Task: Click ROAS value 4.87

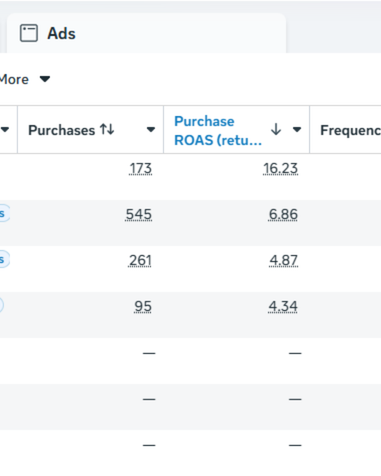Action: [283, 261]
